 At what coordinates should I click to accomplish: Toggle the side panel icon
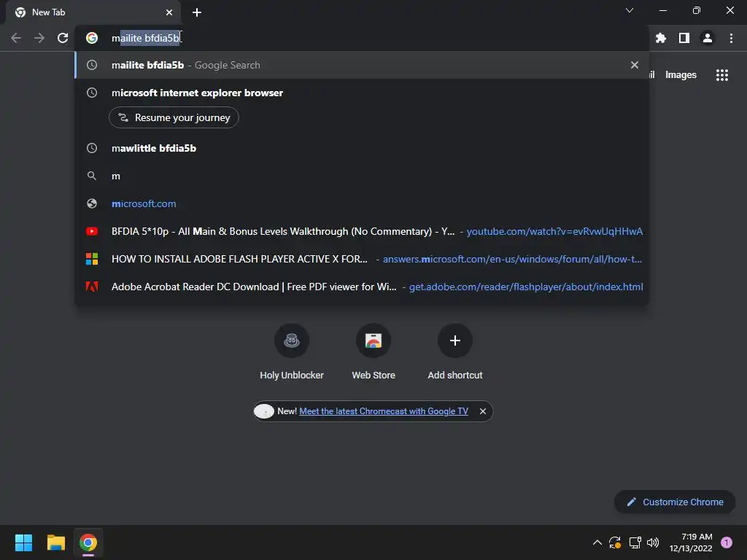point(684,38)
